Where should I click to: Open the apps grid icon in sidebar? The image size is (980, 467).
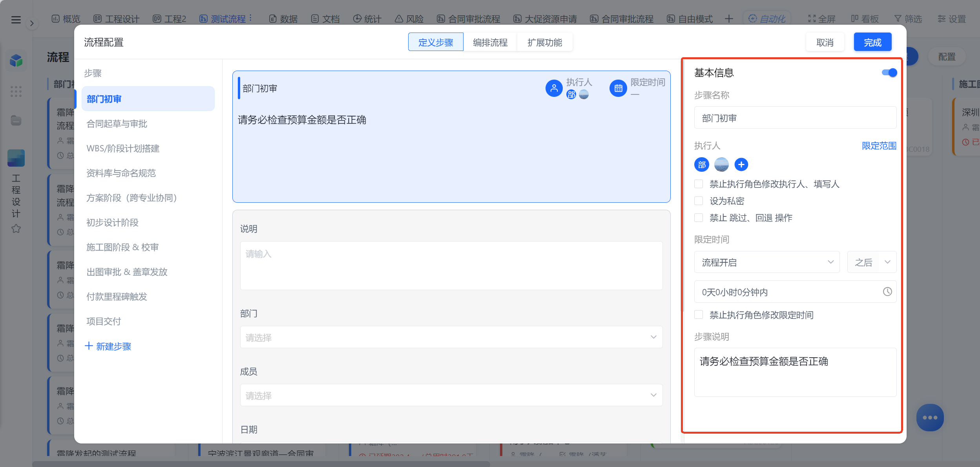coord(16,91)
